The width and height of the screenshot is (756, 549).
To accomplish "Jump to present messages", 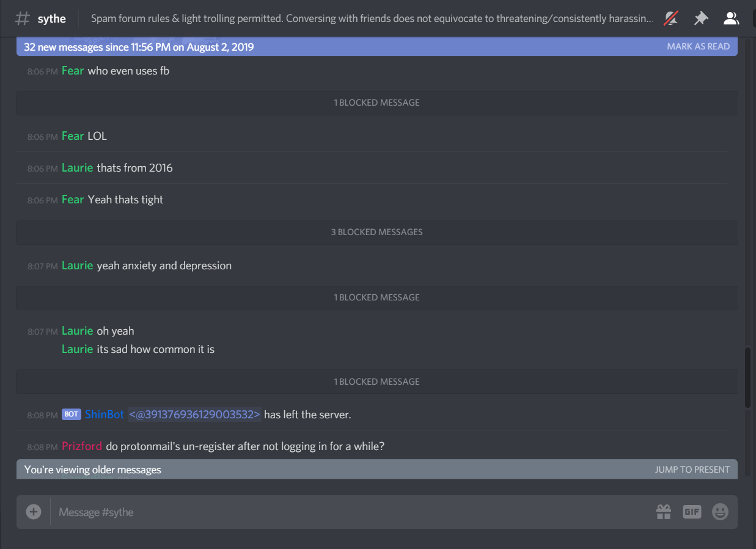I will (692, 470).
